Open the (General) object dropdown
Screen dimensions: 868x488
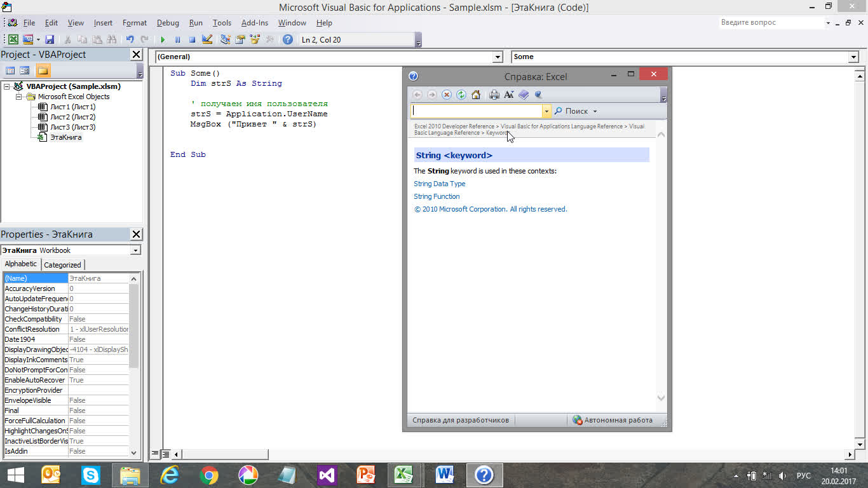pos(498,57)
